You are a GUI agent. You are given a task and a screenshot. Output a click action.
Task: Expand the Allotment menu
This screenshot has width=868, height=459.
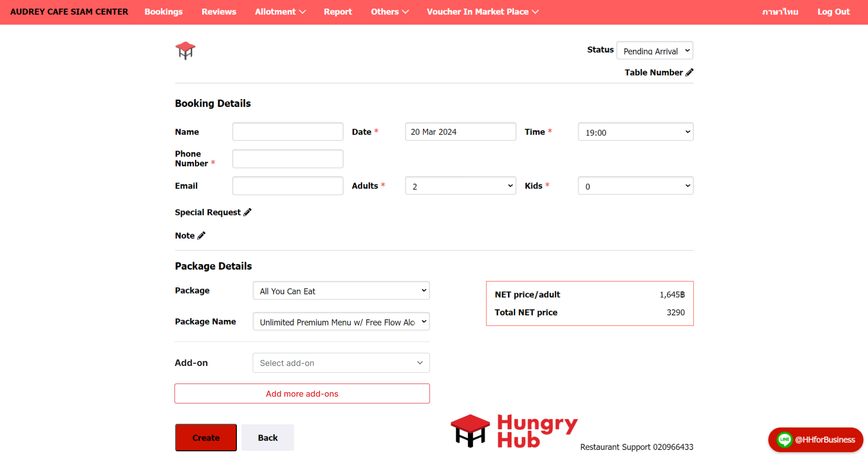[280, 12]
